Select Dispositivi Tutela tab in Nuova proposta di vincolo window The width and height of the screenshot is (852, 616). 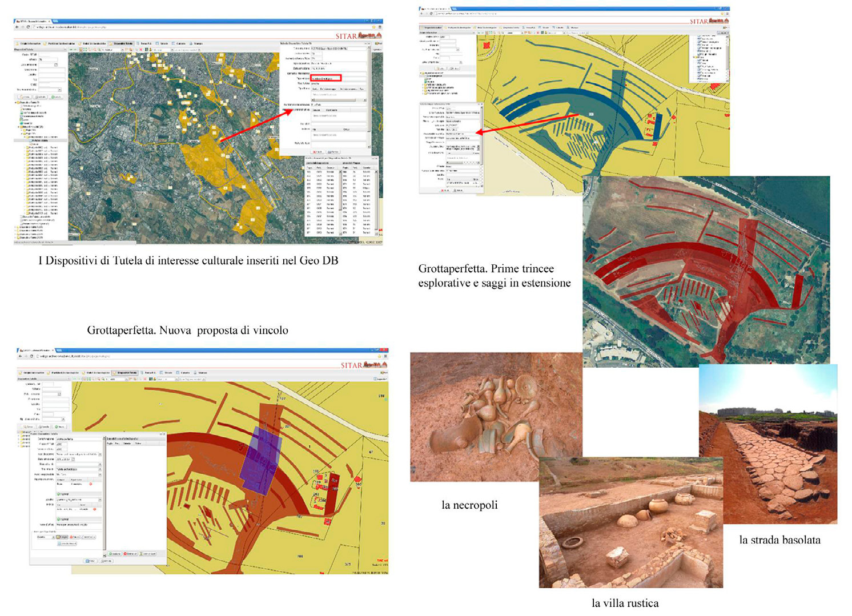coord(125,373)
